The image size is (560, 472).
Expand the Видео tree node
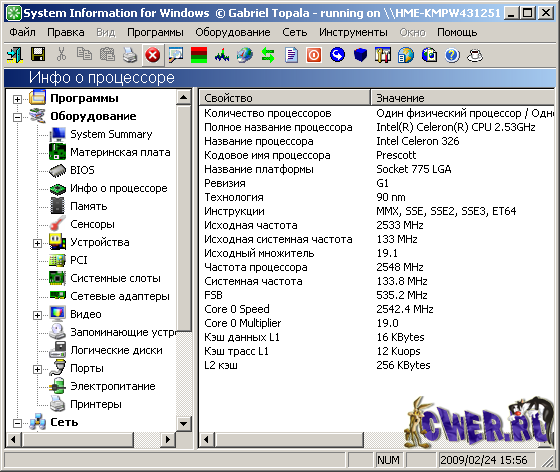(x=37, y=315)
